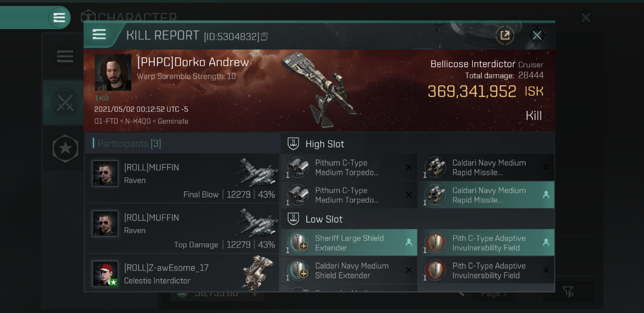The width and height of the screenshot is (644, 313).
Task: Close the kill report window
Action: click(537, 35)
